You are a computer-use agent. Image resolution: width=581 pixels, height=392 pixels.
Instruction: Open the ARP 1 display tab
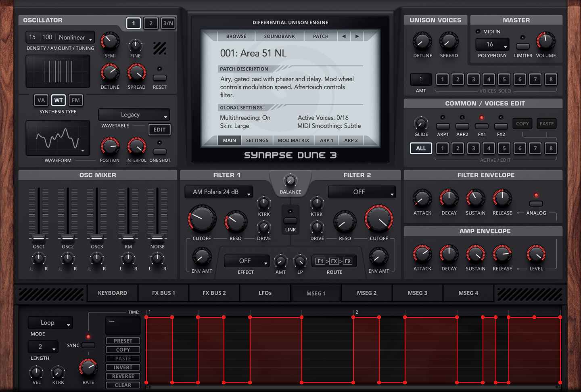[326, 140]
